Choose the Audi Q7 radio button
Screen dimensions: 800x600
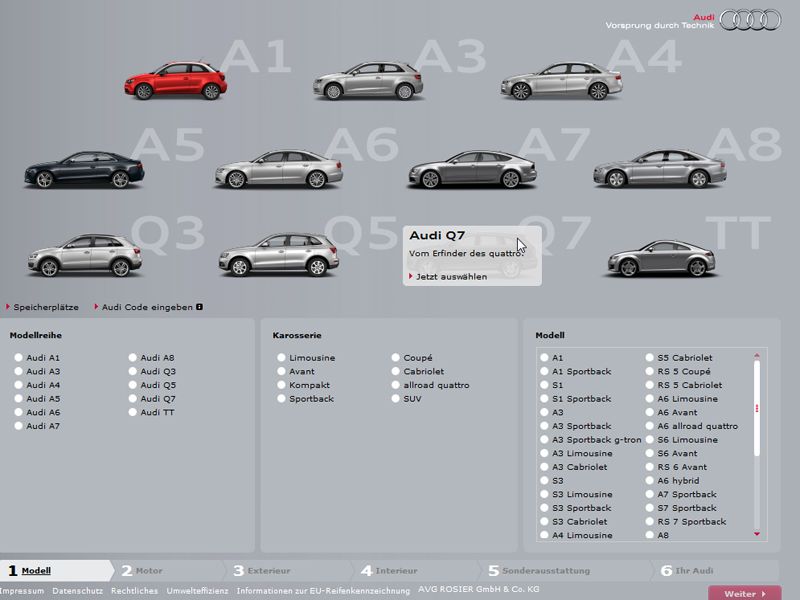click(133, 398)
